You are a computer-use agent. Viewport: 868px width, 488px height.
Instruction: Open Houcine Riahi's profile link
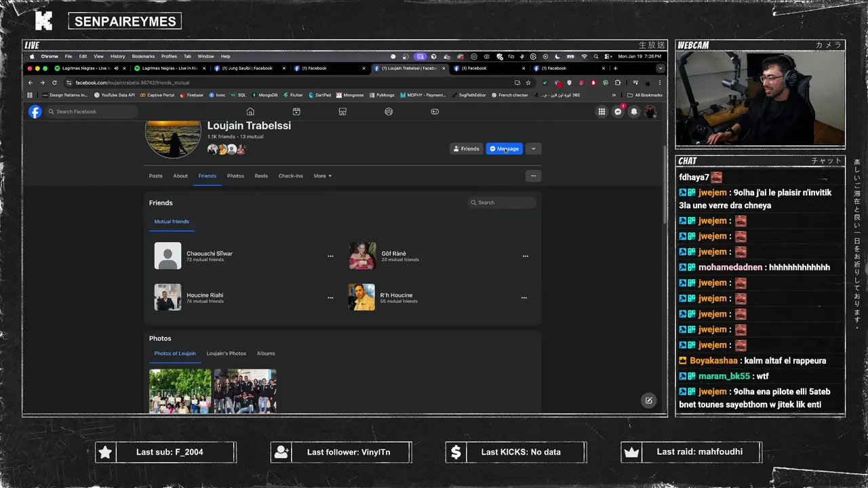click(x=205, y=295)
